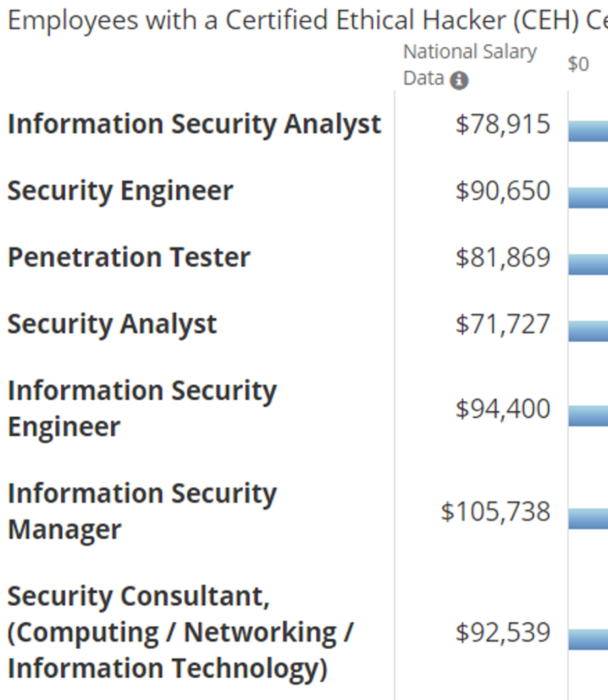Click the National Salary Data info icon
The height and width of the screenshot is (700, 608).
460,81
